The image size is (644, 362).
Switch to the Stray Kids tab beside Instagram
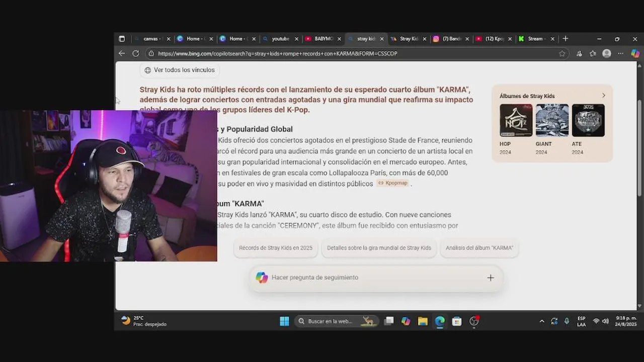[x=408, y=39]
